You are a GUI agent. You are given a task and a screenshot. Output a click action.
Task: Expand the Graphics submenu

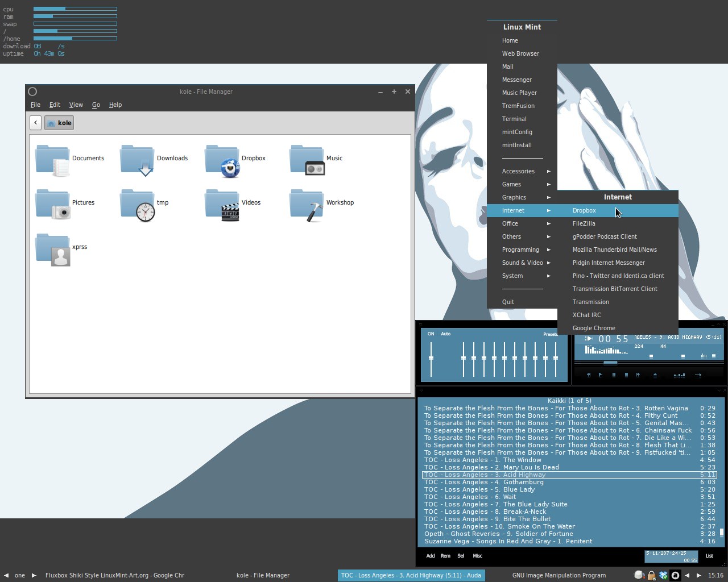point(522,197)
